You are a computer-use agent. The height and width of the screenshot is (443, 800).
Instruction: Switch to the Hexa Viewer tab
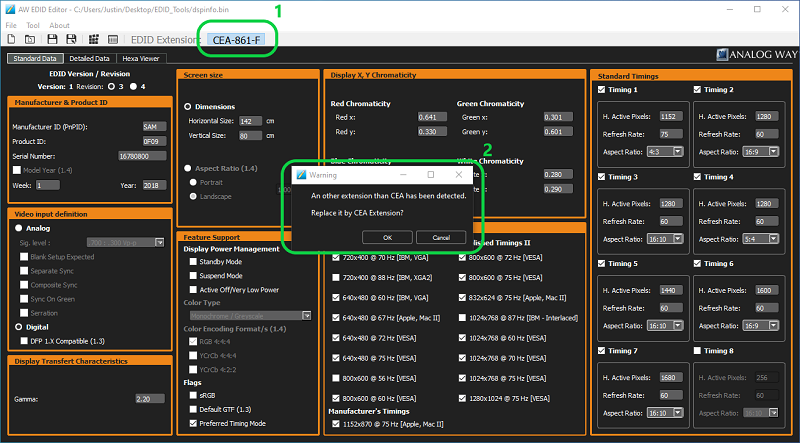(x=141, y=59)
